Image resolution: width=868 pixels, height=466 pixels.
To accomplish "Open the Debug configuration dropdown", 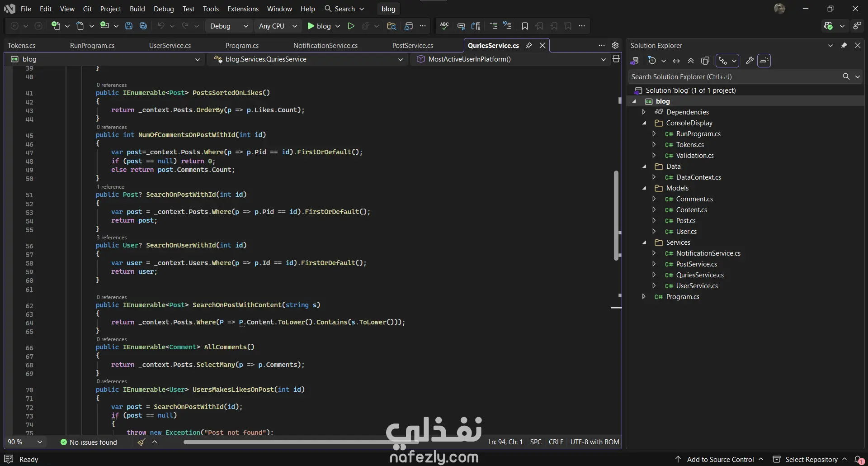I will [229, 26].
